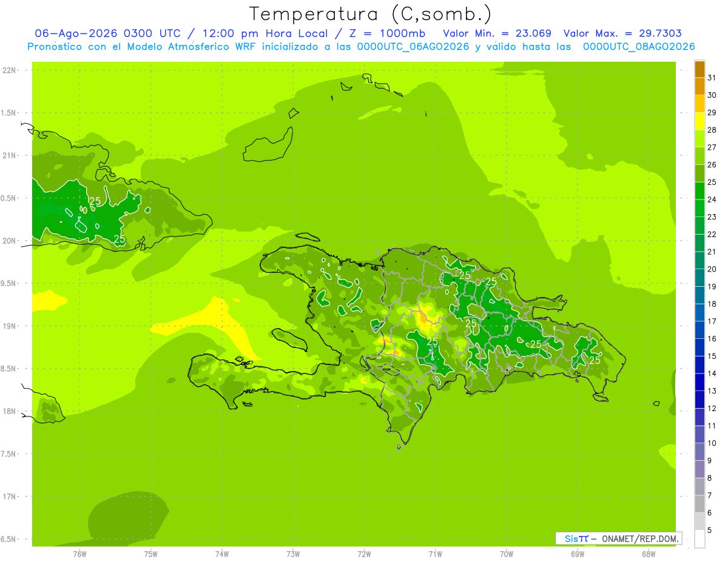
Task: Click the color bar value "5"
Action: [x=710, y=530]
